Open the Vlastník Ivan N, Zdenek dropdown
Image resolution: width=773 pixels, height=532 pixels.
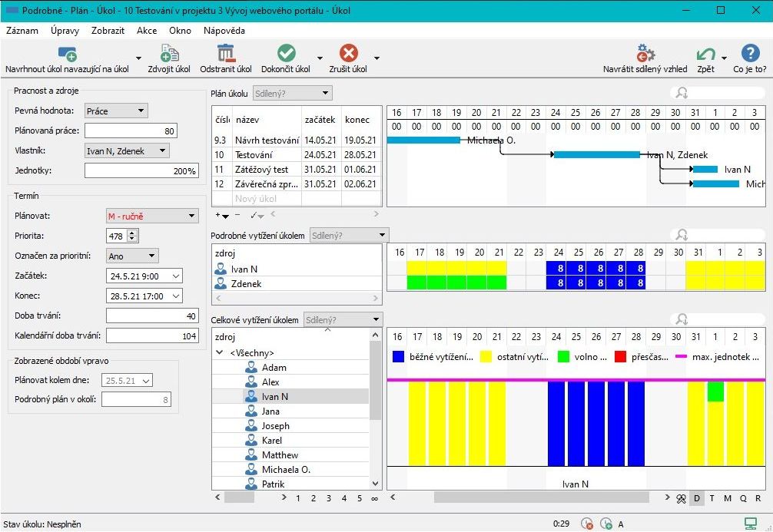[128, 150]
